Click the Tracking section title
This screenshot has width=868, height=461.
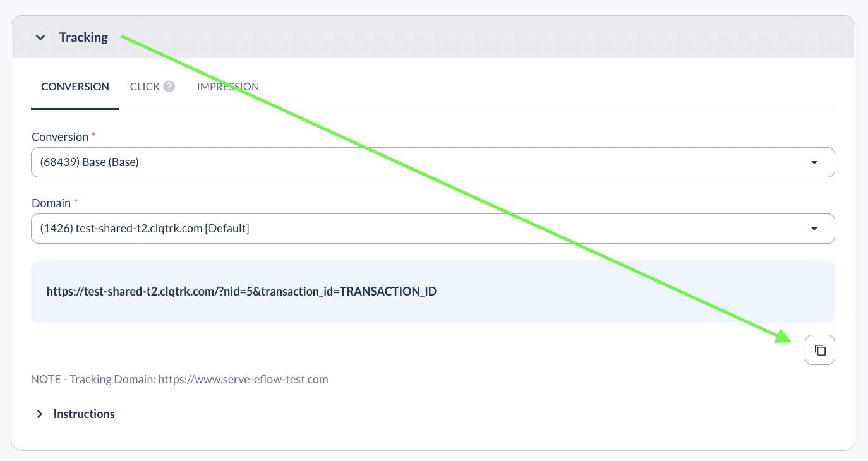click(83, 37)
